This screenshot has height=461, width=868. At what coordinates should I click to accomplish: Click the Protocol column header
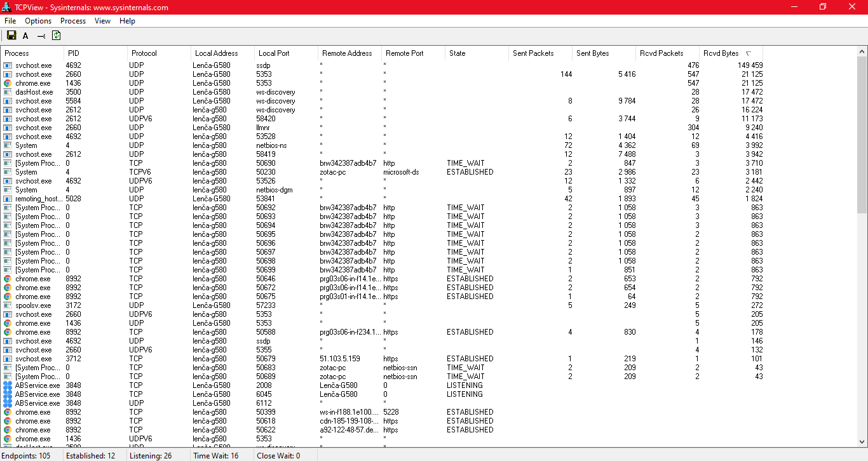(x=144, y=53)
